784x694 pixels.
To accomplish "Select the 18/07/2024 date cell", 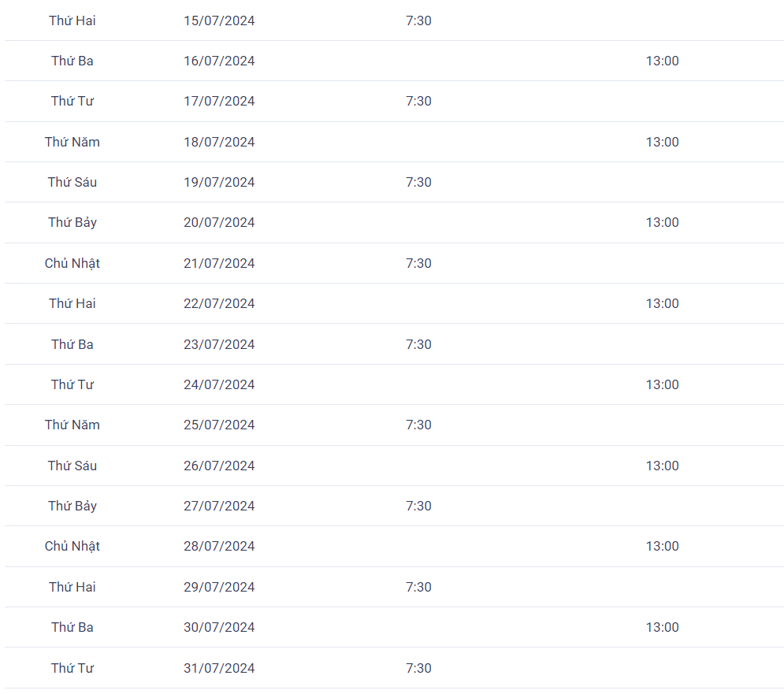I will (x=219, y=142).
